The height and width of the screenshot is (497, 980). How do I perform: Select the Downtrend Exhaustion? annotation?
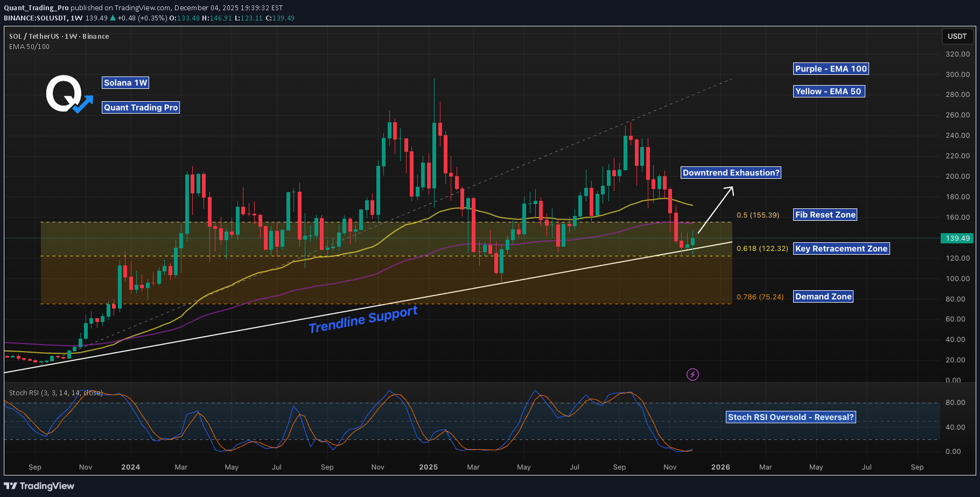731,172
